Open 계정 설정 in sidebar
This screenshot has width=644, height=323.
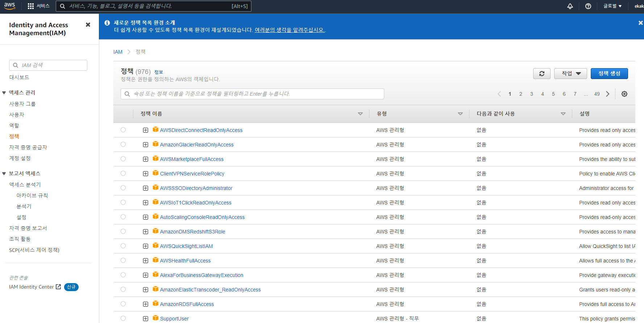click(20, 158)
